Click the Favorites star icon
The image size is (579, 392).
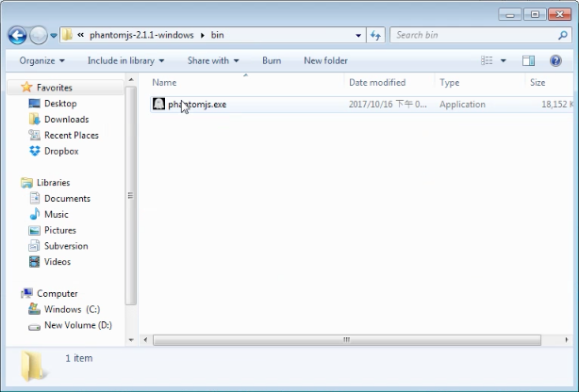tap(26, 88)
